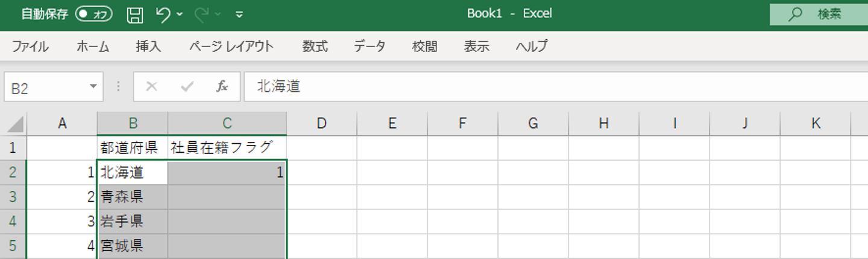This screenshot has height=259, width=868.
Task: Click the Redo arrow icon
Action: tap(201, 14)
